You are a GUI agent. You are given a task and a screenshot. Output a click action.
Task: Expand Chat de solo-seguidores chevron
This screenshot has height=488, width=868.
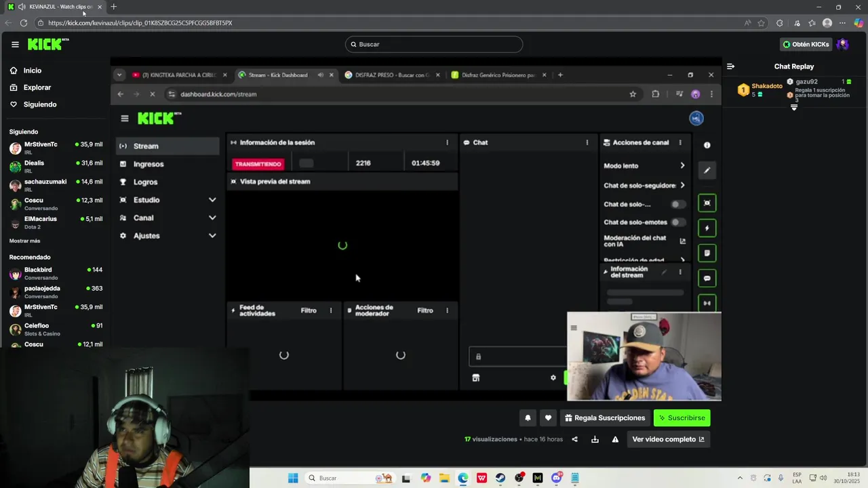(682, 185)
